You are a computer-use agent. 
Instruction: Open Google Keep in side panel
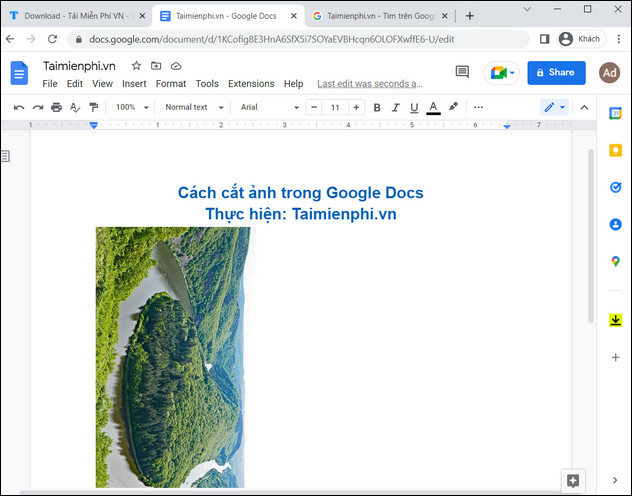[x=615, y=150]
